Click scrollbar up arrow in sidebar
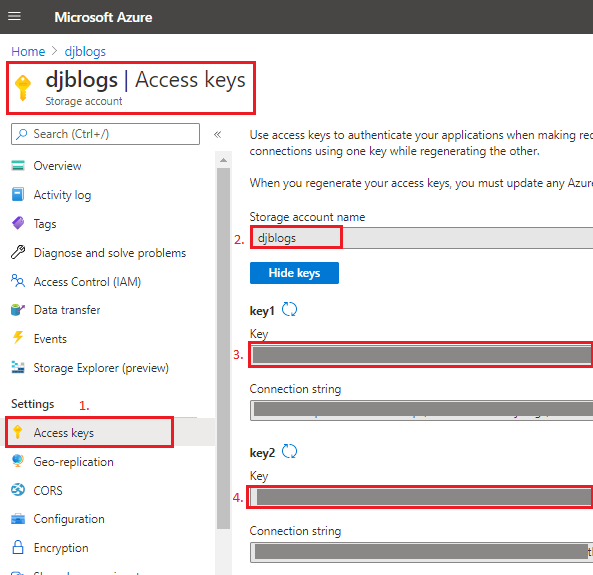 point(224,160)
